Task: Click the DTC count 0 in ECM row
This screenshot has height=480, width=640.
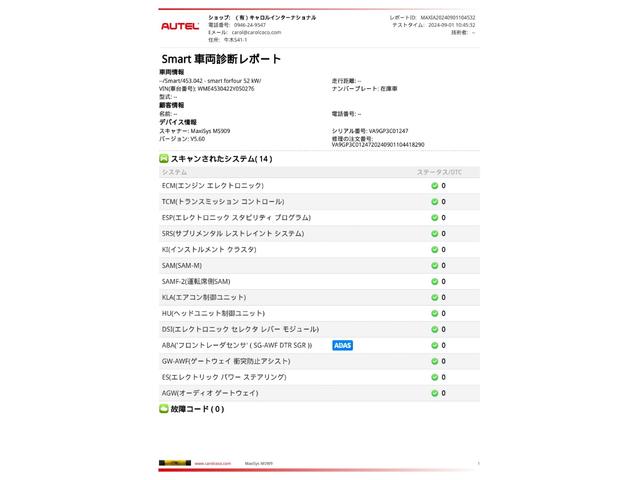Action: coord(444,186)
